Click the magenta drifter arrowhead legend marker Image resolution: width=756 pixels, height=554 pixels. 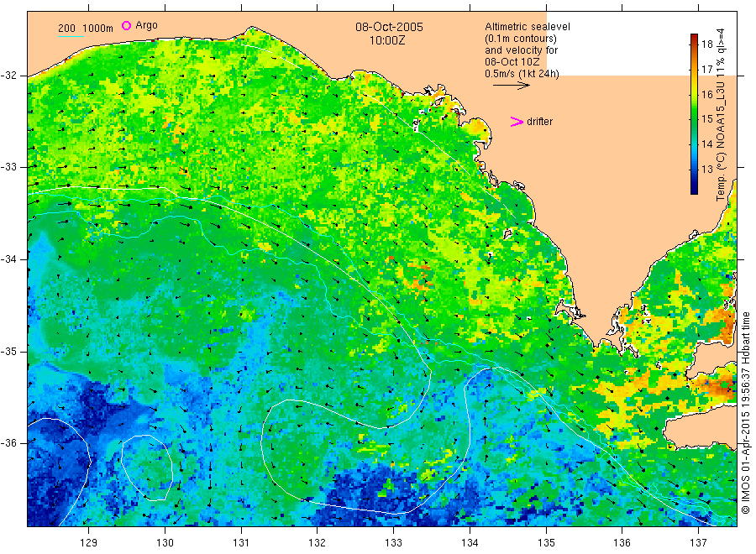[x=517, y=122]
